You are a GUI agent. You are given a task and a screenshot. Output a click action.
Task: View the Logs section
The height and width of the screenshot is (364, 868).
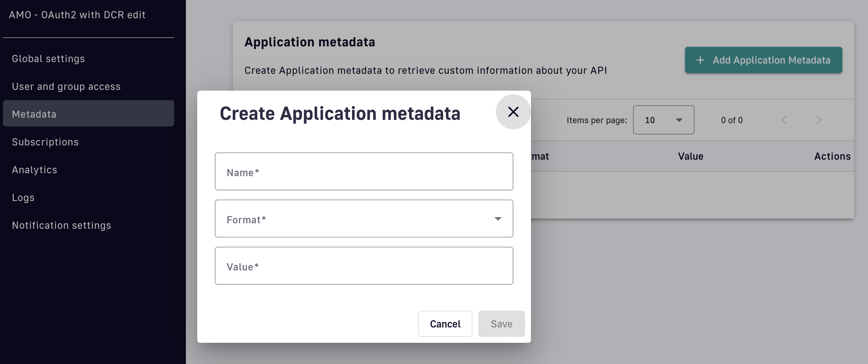(23, 198)
